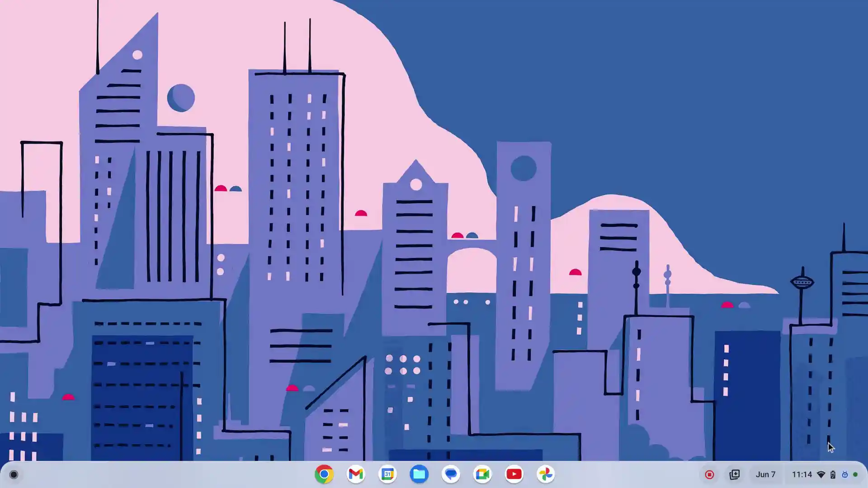Click the blue bug feedback icon
The width and height of the screenshot is (868, 488).
(844, 475)
